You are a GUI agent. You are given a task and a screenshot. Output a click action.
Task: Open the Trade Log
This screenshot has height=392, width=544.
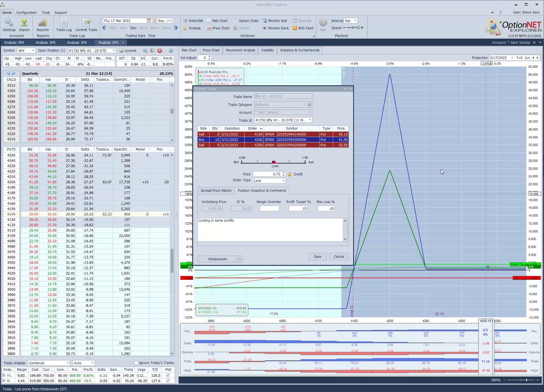[64, 25]
